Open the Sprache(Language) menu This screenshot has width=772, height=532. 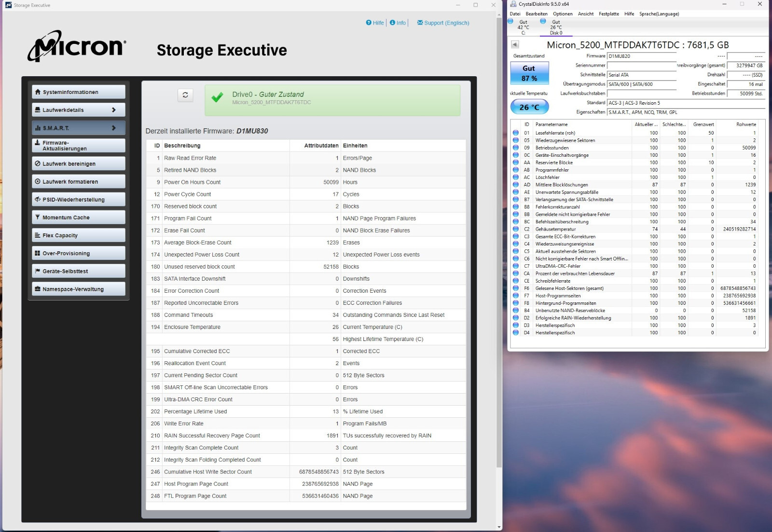pyautogui.click(x=659, y=14)
